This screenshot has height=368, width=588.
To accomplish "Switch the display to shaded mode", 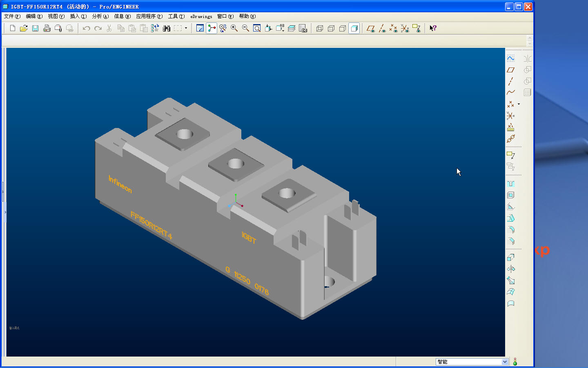I will click(354, 28).
